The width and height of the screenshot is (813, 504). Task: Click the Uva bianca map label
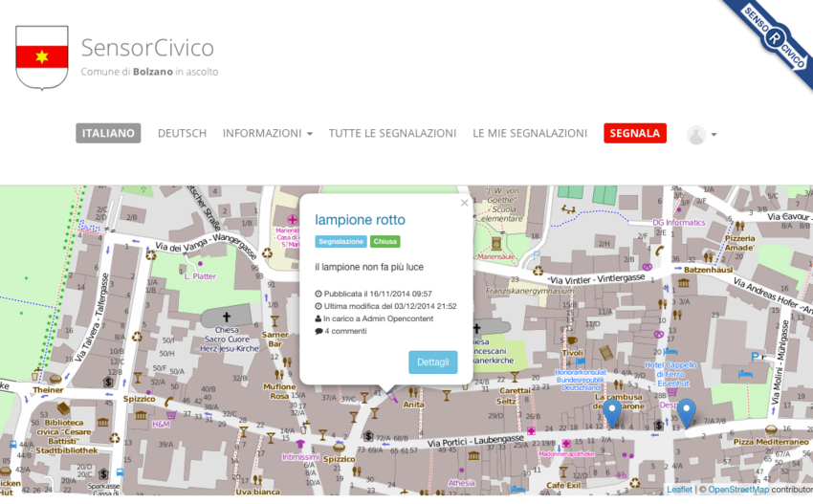[257, 491]
